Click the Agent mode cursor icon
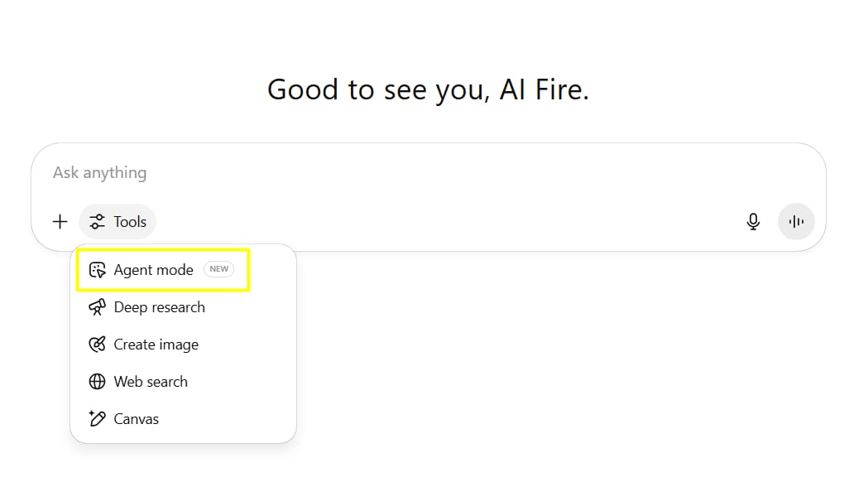 tap(98, 270)
